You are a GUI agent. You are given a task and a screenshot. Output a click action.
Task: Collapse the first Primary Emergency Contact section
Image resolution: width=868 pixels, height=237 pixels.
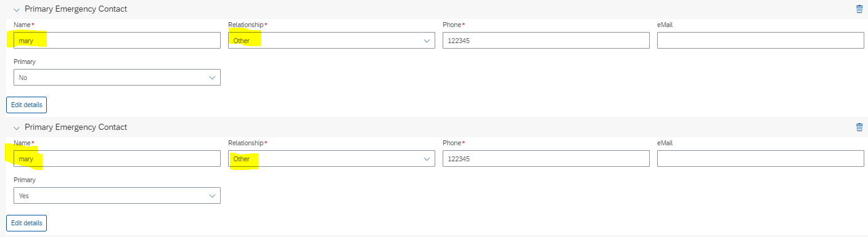point(17,9)
